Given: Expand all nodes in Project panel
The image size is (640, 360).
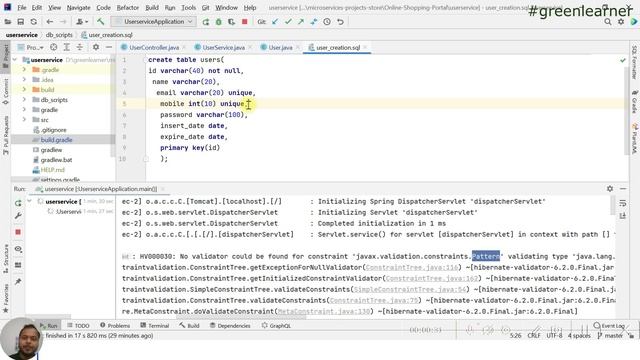Looking at the screenshot, I should click(67, 47).
